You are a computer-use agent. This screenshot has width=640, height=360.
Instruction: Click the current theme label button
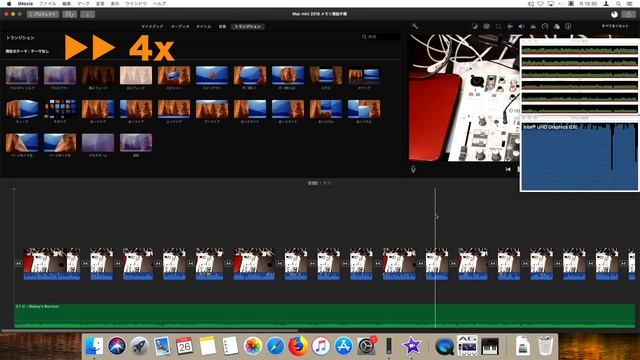pos(27,51)
